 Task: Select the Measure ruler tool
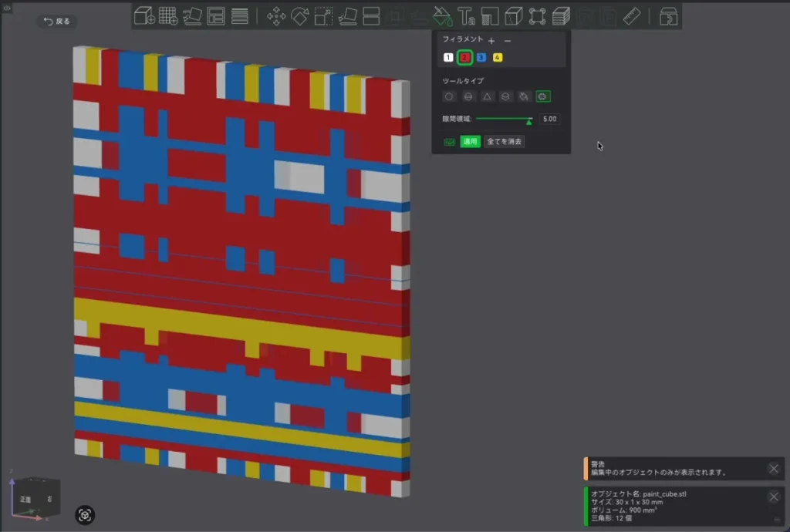coord(632,16)
